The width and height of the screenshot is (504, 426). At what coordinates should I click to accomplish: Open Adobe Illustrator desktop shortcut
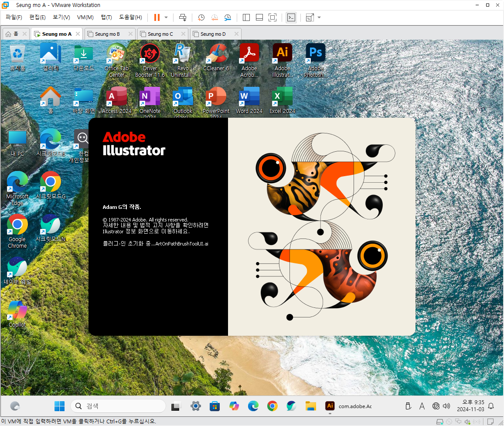[282, 61]
